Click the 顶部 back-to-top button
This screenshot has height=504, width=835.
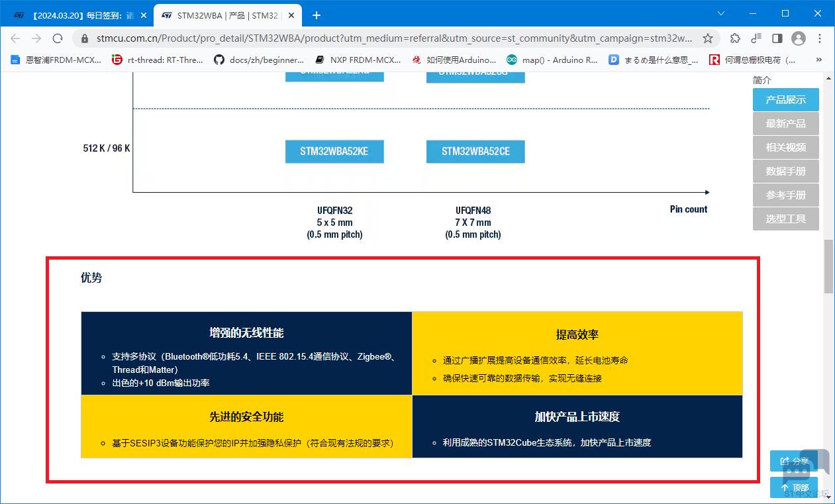point(794,487)
